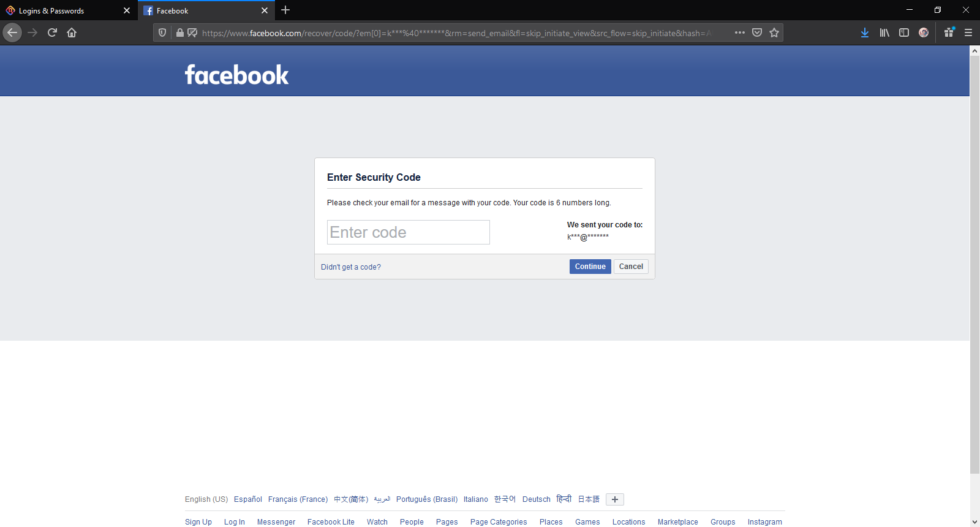Open a new browser tab
Image resolution: width=980 pixels, height=527 pixels.
click(x=285, y=10)
